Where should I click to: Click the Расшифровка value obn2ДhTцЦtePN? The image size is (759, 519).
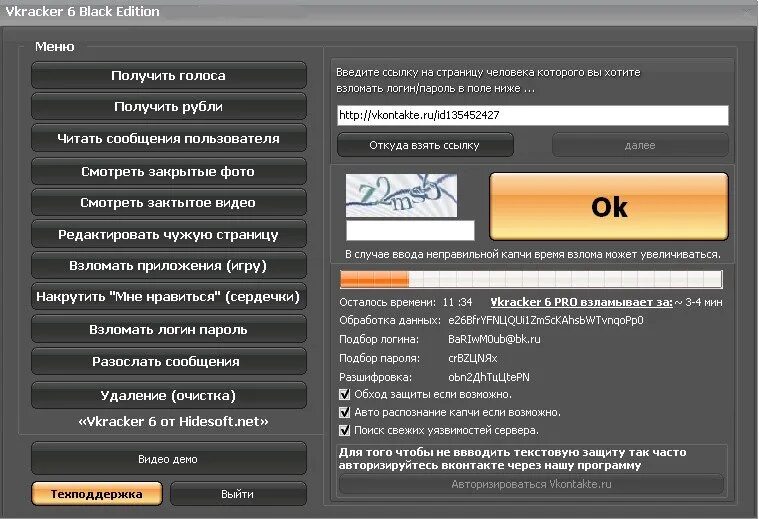click(489, 377)
